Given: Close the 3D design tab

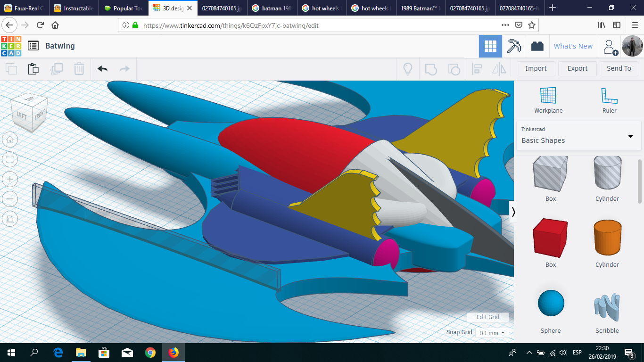Looking at the screenshot, I should point(190,8).
